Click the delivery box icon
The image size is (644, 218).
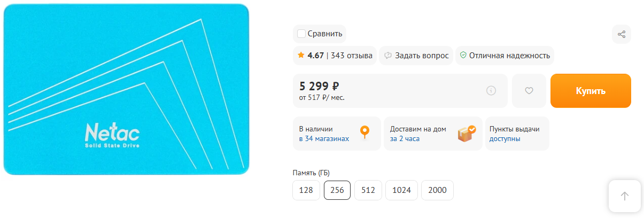tap(466, 133)
